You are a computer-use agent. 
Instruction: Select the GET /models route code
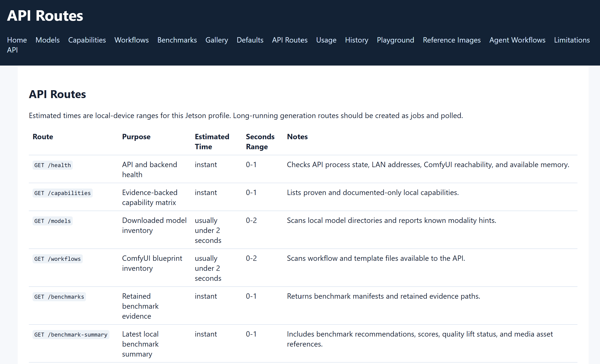coord(53,221)
